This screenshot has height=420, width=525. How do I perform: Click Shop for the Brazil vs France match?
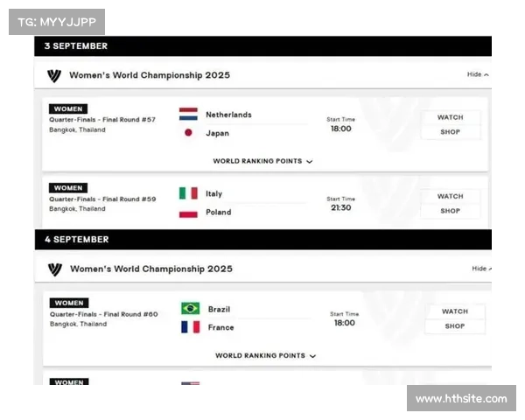coord(454,326)
